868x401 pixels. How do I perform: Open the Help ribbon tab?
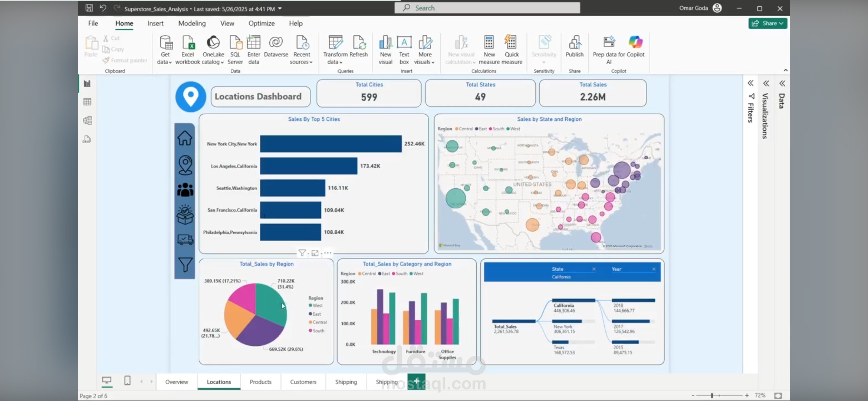(x=296, y=23)
